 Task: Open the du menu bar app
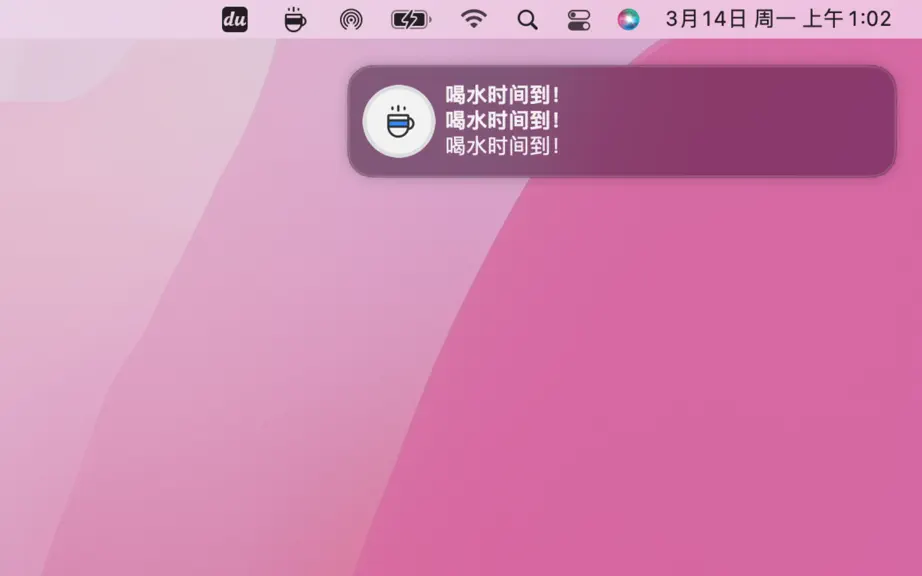click(235, 19)
